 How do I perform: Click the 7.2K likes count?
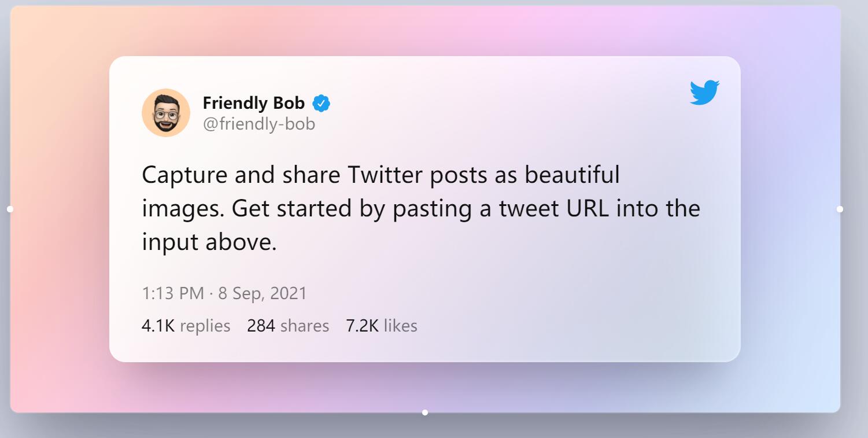381,326
